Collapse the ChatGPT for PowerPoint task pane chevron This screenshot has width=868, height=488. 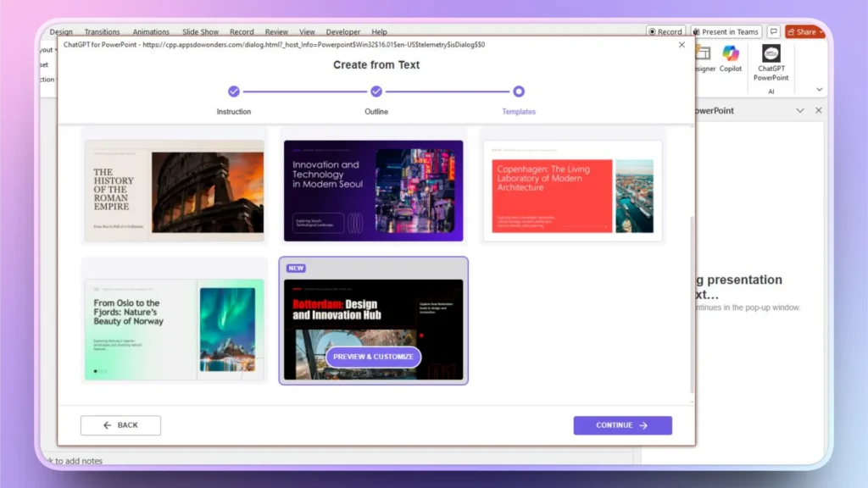pyautogui.click(x=800, y=110)
